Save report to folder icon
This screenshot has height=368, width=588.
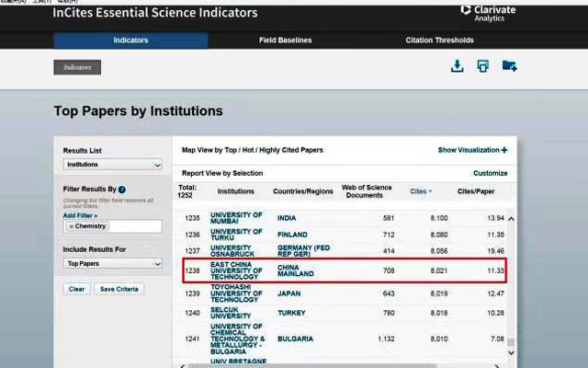pyautogui.click(x=510, y=65)
